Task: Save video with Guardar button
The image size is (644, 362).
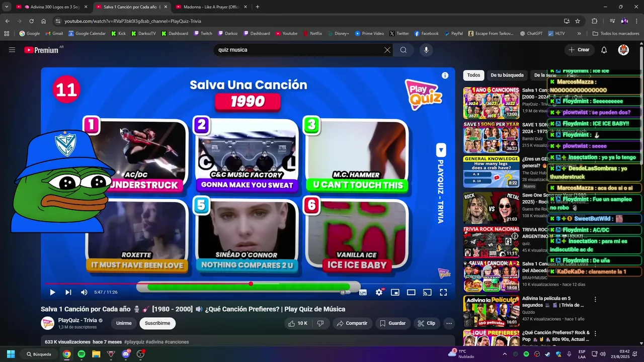Action: [x=392, y=323]
